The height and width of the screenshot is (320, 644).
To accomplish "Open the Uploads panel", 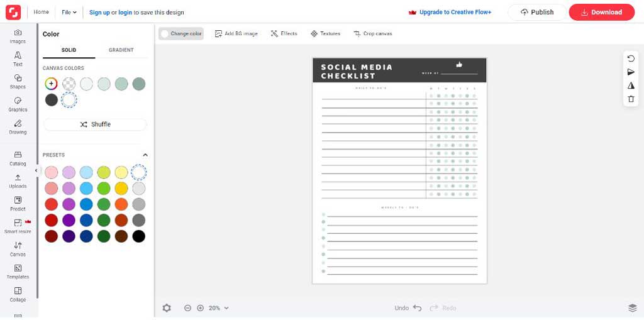I will pos(18,180).
